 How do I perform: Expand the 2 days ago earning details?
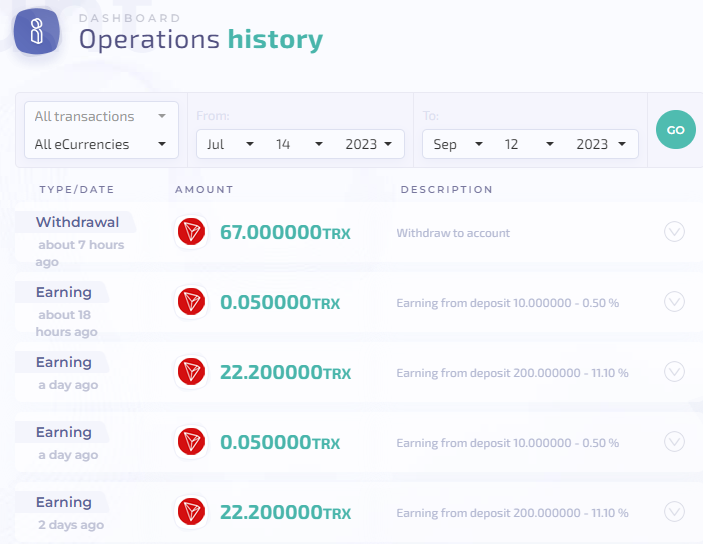pos(674,512)
